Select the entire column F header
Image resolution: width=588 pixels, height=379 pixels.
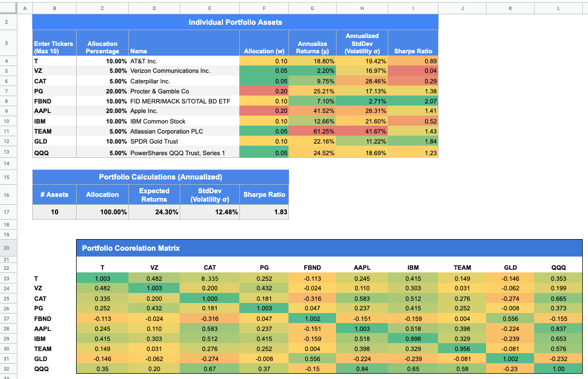264,8
